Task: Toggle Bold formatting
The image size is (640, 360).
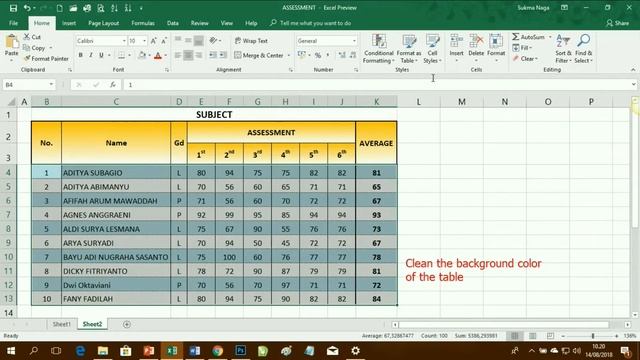Action: (80, 55)
